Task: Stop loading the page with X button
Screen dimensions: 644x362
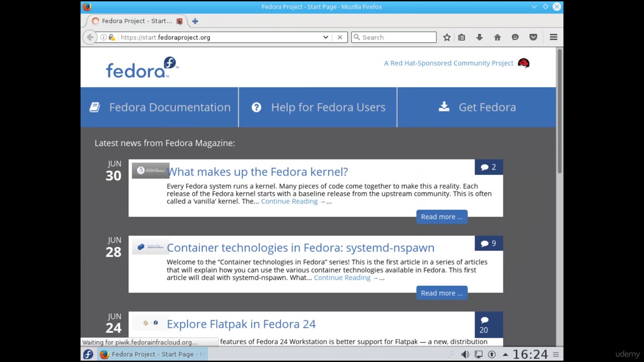Action: 340,37
